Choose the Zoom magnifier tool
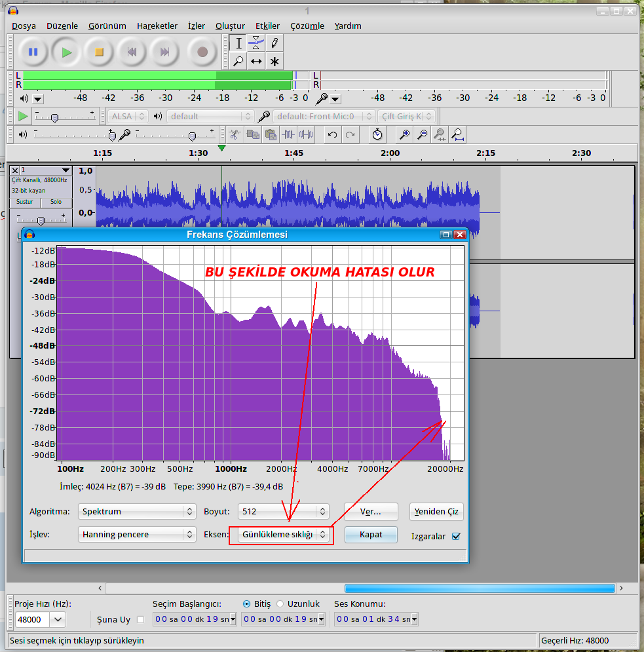 (x=238, y=62)
